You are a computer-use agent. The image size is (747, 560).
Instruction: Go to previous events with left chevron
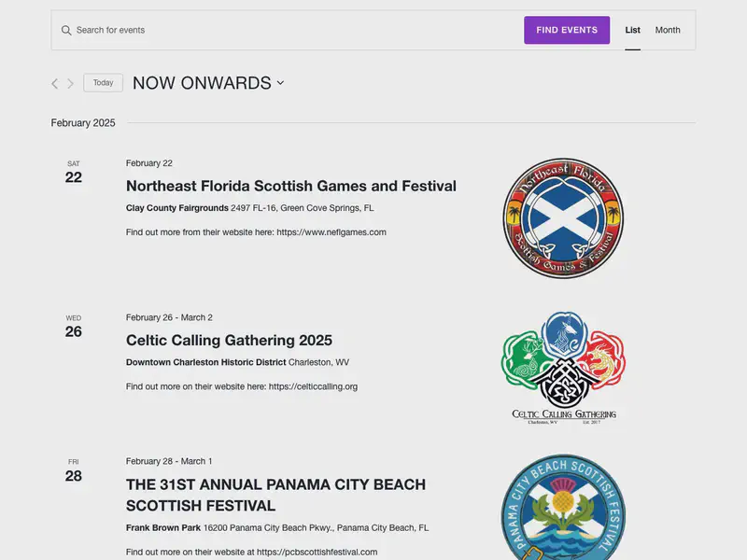point(55,84)
